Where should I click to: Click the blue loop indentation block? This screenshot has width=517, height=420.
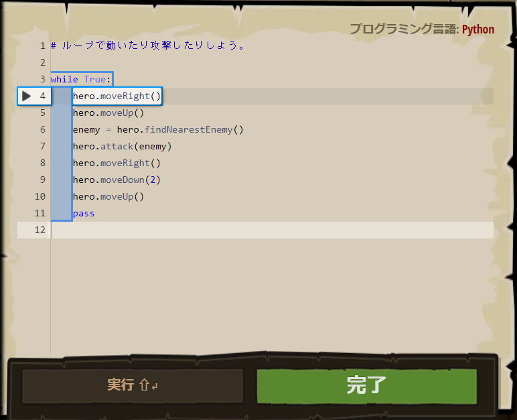pos(62,155)
